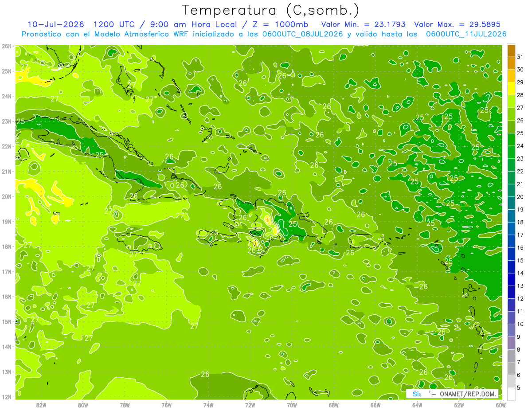Click the "26N" latitude axis label

pos(7,46)
